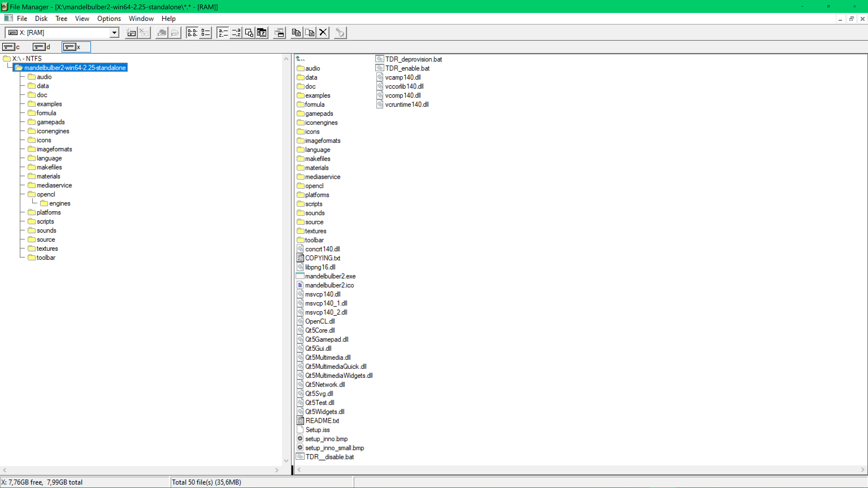Viewport: 868px width, 488px height.
Task: Select the opencl folder in the tree
Action: (x=46, y=194)
